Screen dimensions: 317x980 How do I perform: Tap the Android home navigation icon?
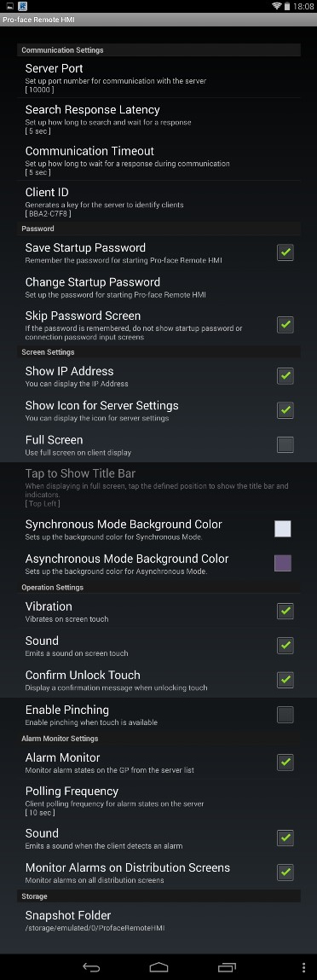coord(158,967)
